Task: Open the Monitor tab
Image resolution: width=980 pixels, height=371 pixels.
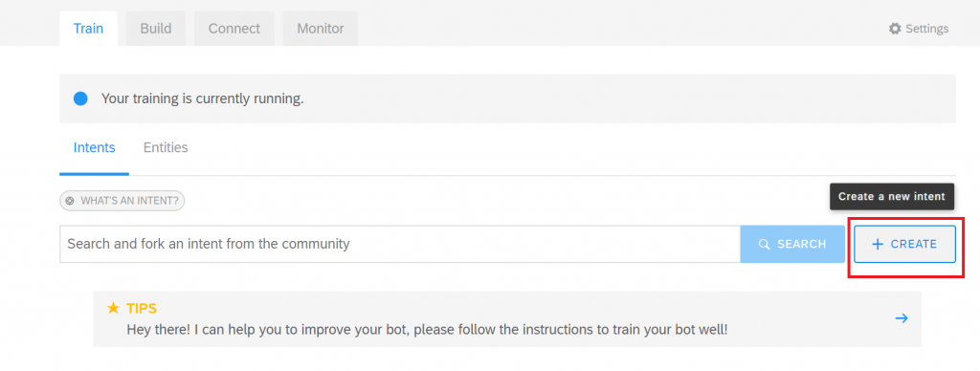Action: coord(321,29)
